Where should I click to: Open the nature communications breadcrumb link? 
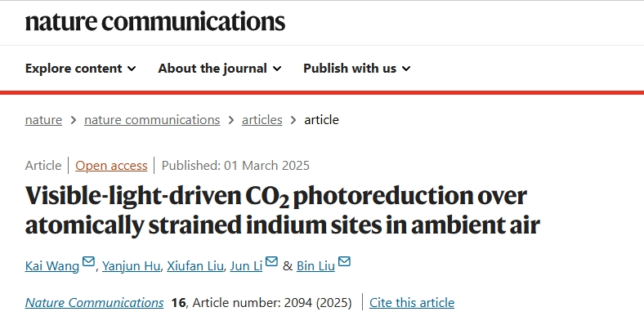[x=152, y=120]
